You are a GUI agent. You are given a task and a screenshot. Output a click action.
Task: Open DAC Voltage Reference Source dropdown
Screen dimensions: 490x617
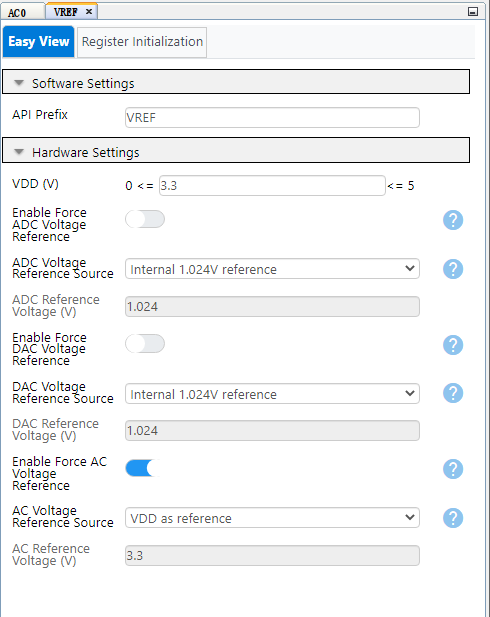tap(272, 394)
